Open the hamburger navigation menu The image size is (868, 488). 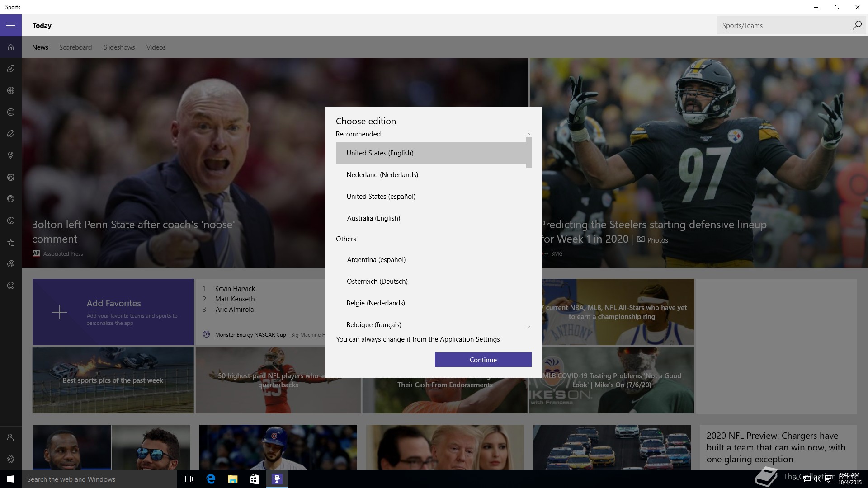pos(11,25)
